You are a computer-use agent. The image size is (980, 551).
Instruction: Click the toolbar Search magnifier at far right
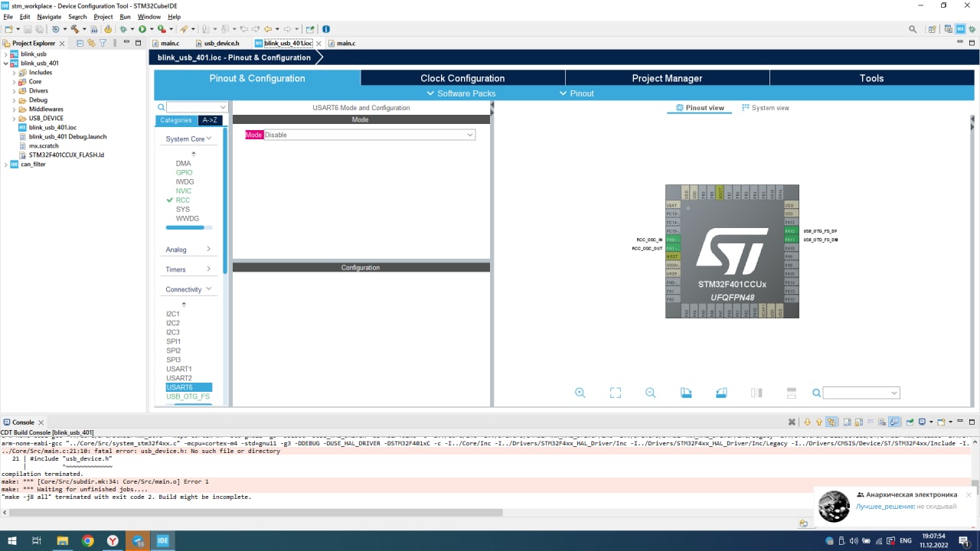(x=913, y=29)
